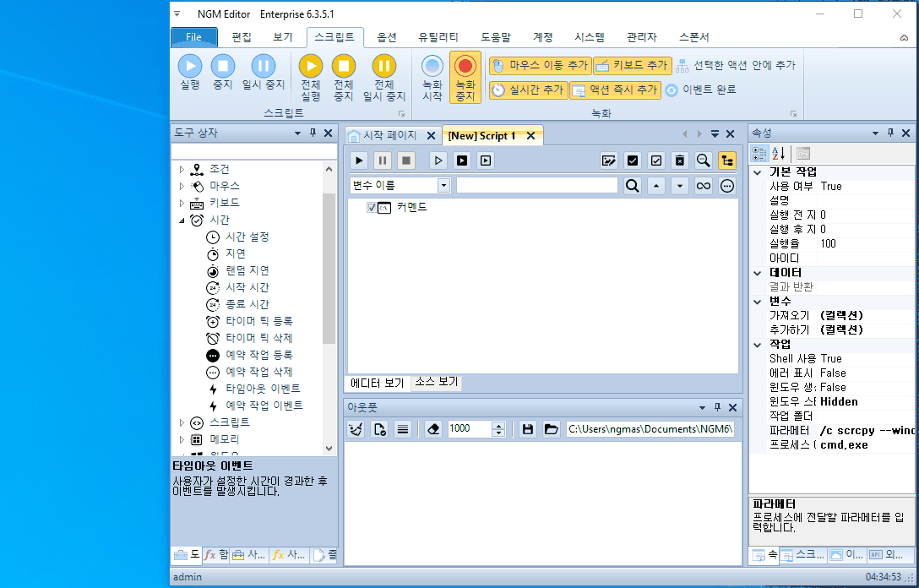
Task: Toggle 액션 즉시 추가 option
Action: point(616,90)
